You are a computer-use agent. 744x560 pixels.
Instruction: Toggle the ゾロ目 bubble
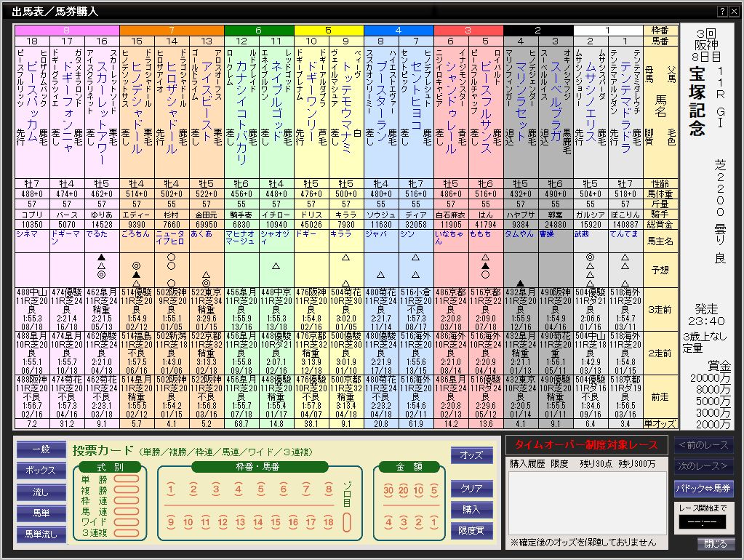[347, 522]
